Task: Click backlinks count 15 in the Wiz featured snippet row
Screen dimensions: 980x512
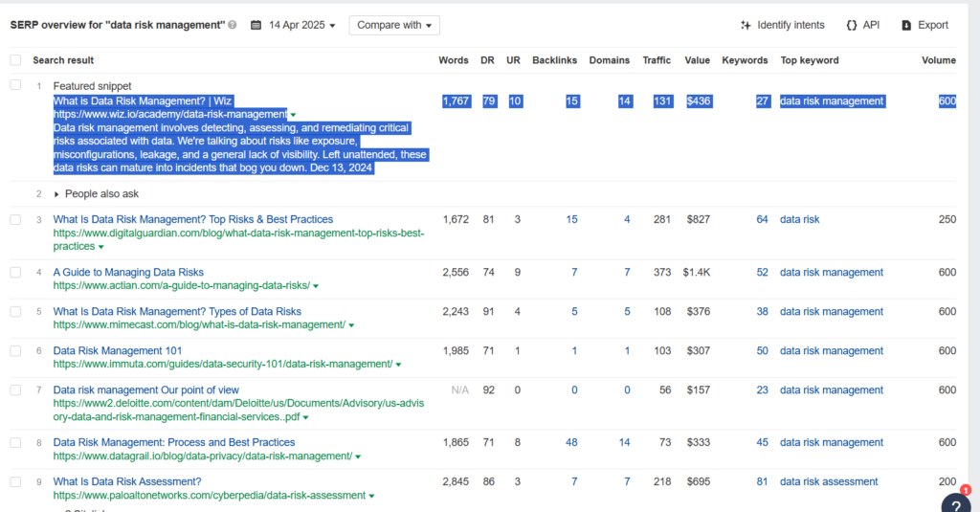Action: click(572, 101)
